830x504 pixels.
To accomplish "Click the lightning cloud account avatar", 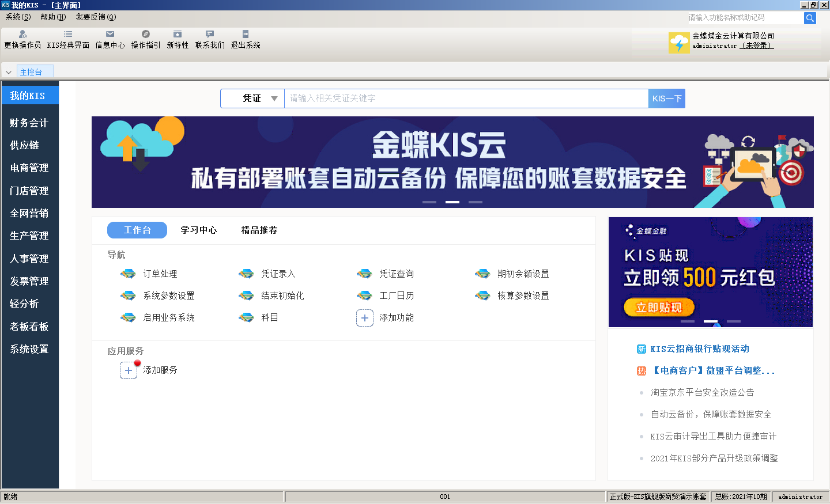I will click(x=679, y=43).
